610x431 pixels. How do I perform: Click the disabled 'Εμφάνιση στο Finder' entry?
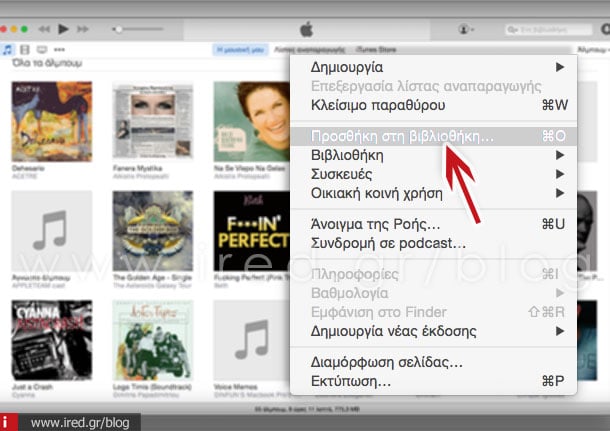(433, 312)
